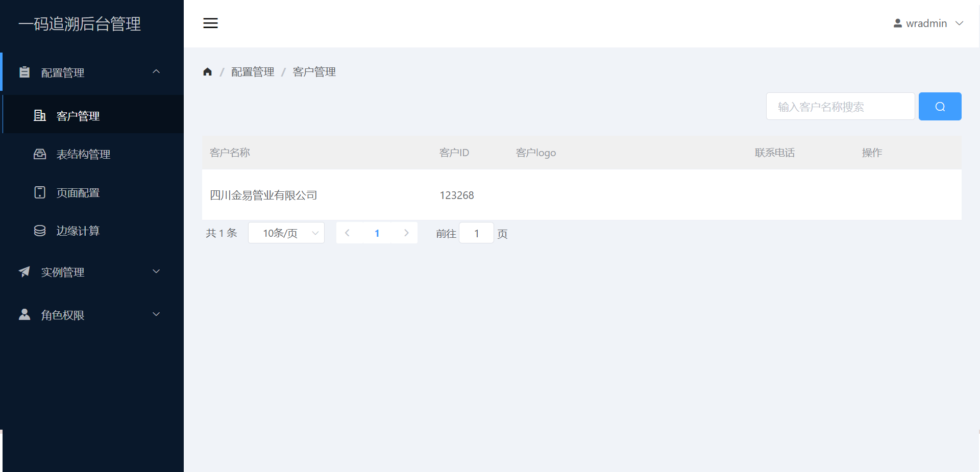This screenshot has width=980, height=472.
Task: Click 客户管理 breadcrumb link
Action: click(x=314, y=72)
